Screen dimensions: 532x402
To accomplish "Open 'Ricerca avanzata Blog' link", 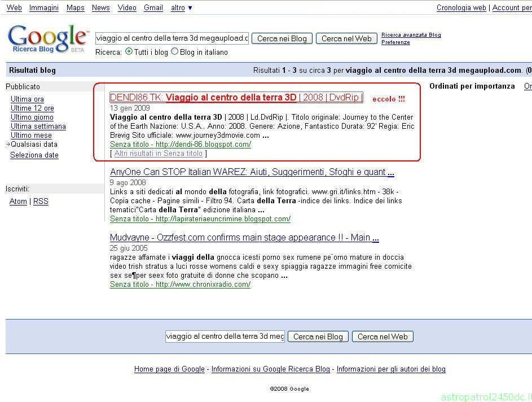I will [411, 34].
